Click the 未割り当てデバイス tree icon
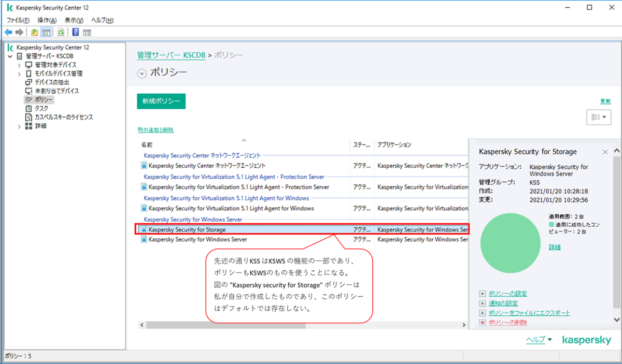622x364 pixels. (29, 91)
